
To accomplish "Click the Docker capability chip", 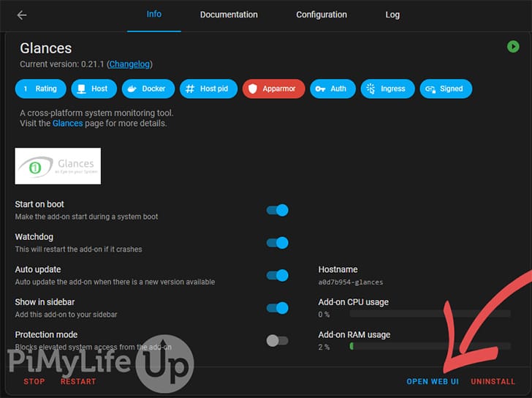I will coord(148,89).
